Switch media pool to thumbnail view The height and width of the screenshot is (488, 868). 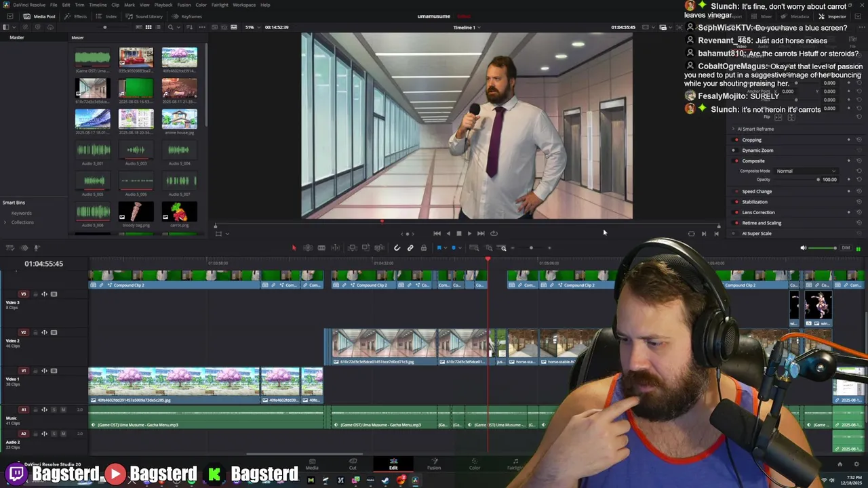pyautogui.click(x=149, y=27)
